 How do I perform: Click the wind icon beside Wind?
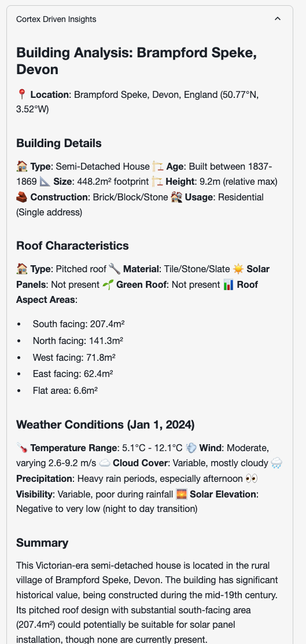point(191,448)
